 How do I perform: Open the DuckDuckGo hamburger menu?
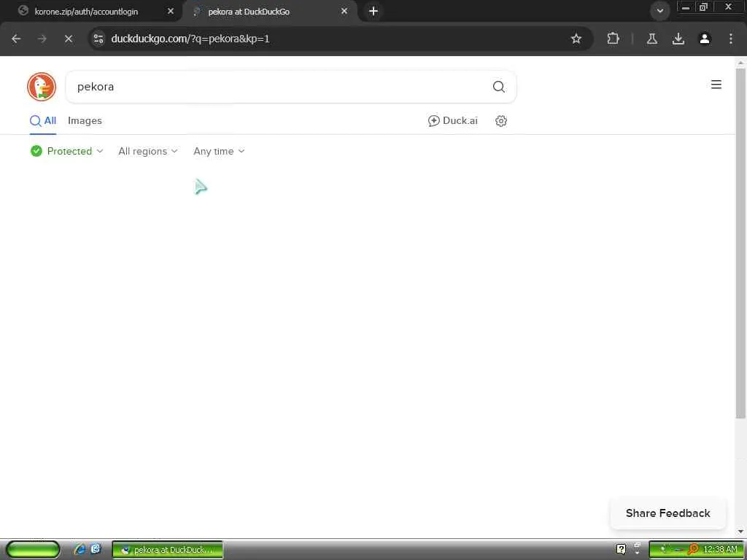coord(716,85)
